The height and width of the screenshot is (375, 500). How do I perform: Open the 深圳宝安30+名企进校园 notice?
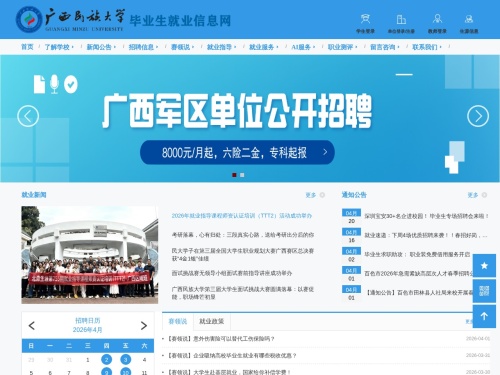[x=427, y=216]
